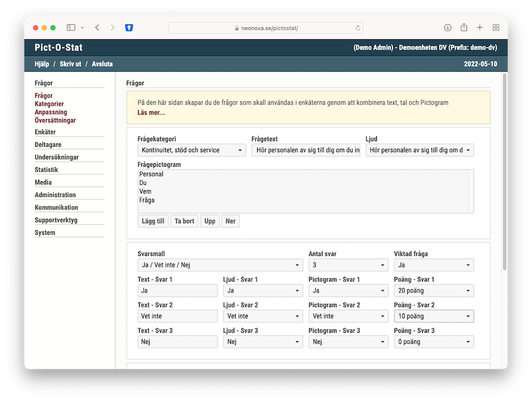Change the Viktad fråga dropdown value
532x401 pixels.
coord(433,265)
